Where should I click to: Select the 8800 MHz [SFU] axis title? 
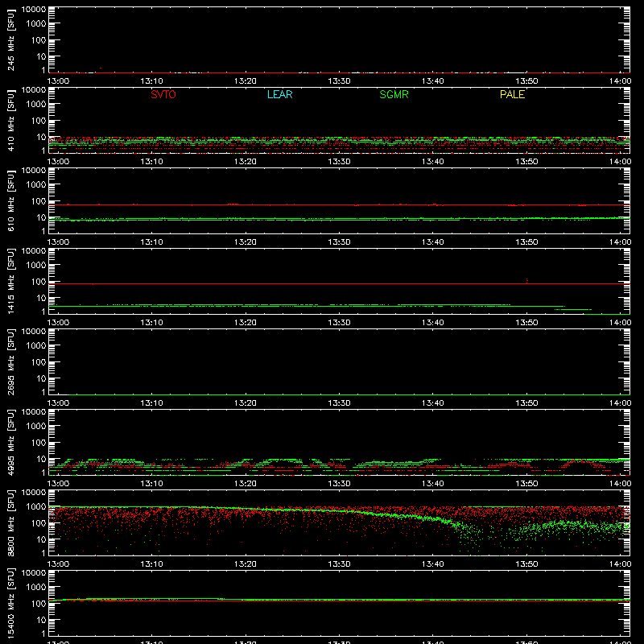[x=11, y=522]
